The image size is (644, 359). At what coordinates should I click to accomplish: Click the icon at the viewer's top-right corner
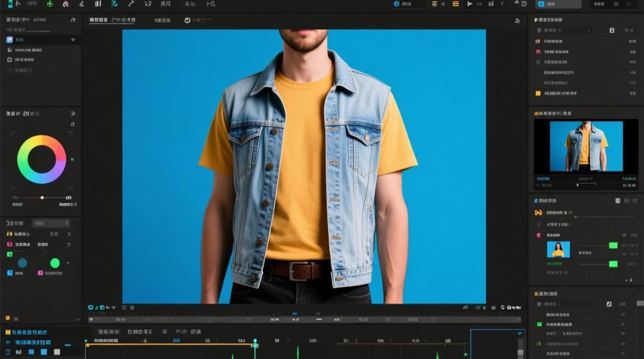click(x=517, y=21)
